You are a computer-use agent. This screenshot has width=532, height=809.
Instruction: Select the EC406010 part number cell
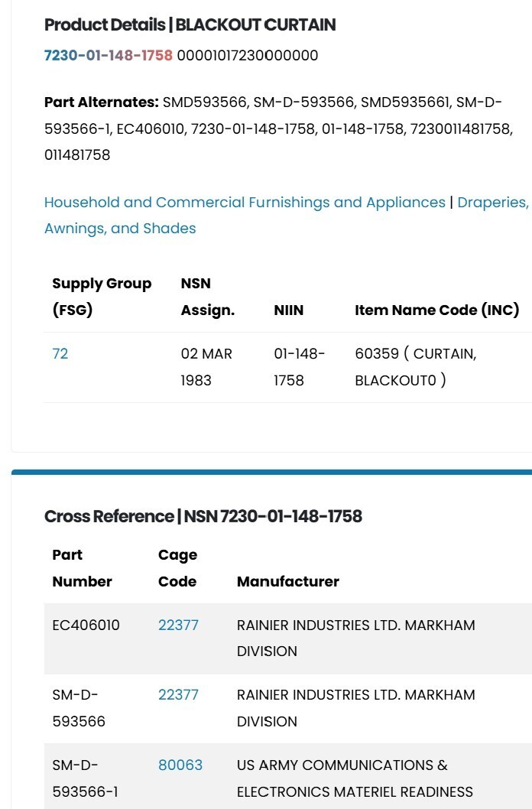(x=86, y=625)
